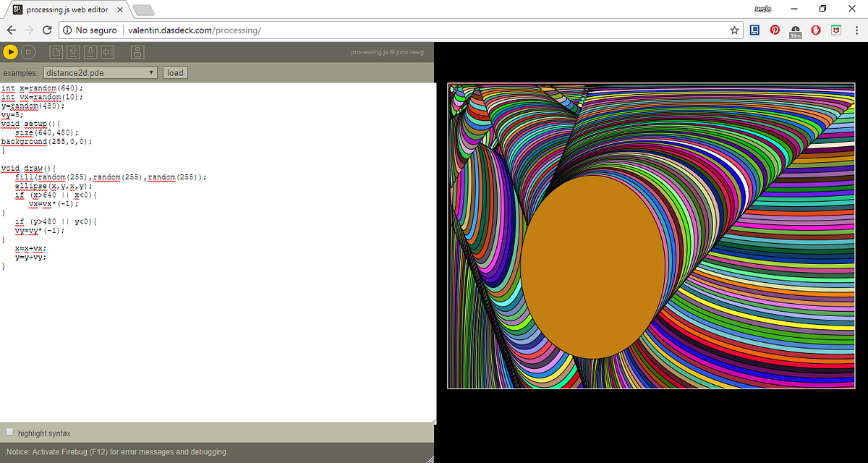Toggle the bookmark star in the address bar

[x=734, y=30]
